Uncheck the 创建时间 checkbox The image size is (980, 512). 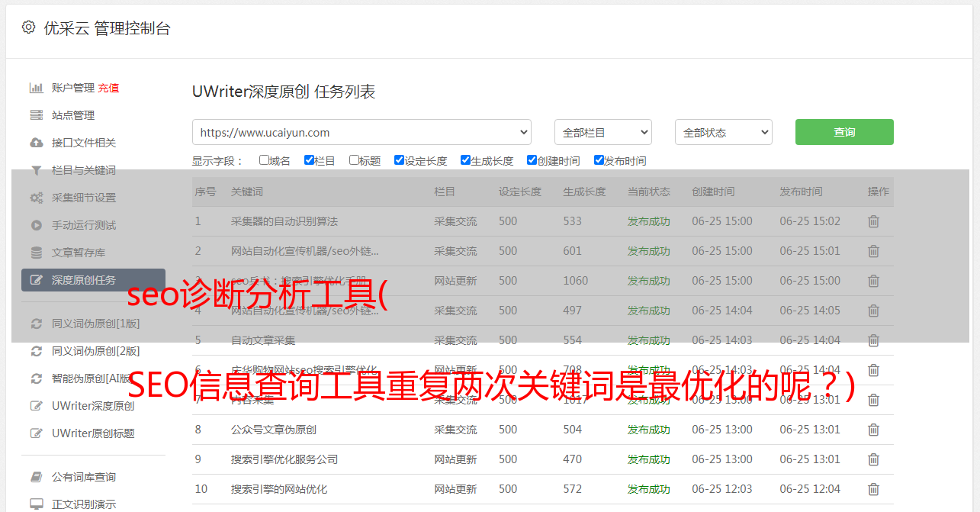pos(532,160)
